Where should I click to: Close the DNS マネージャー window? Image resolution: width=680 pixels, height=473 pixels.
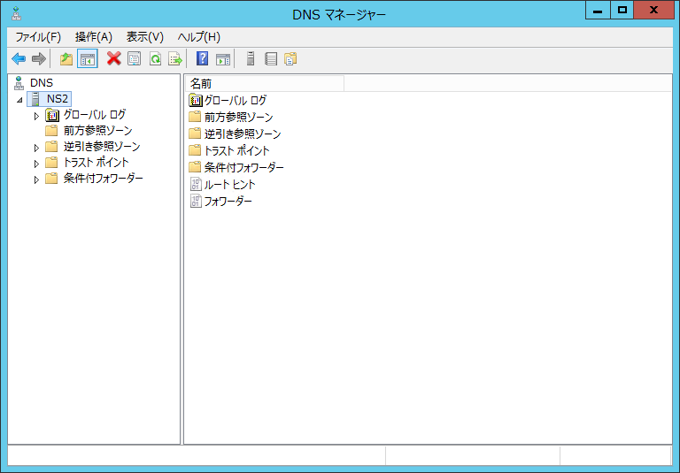654,10
